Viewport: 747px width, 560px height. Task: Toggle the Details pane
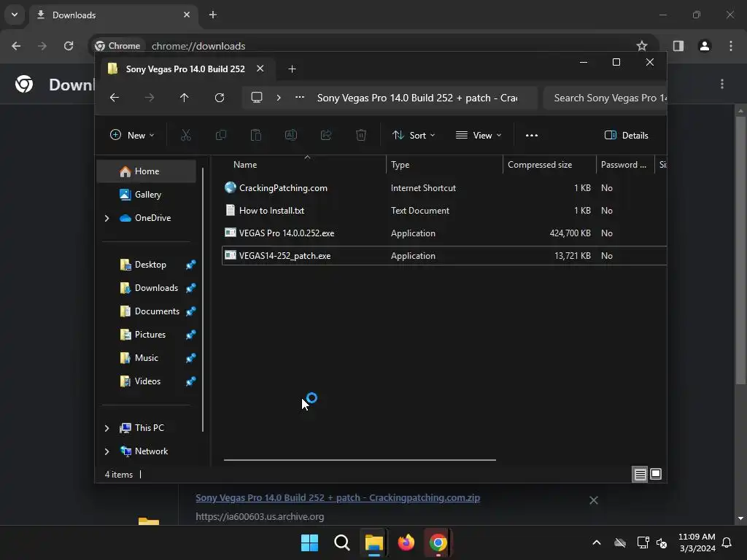pos(627,135)
